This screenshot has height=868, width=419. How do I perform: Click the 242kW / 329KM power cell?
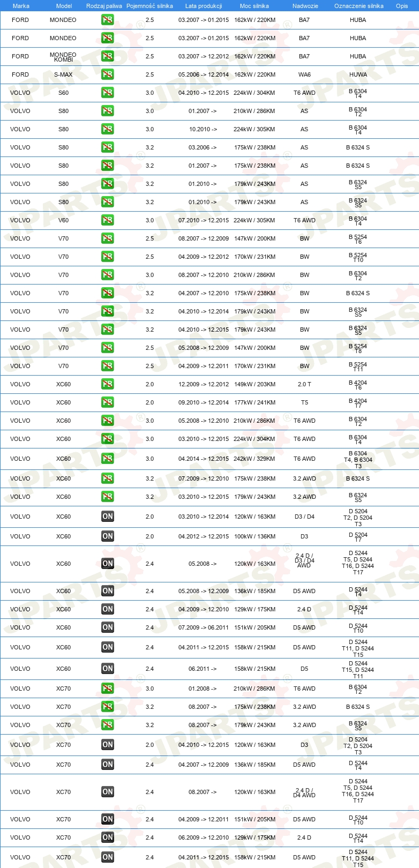tap(255, 459)
